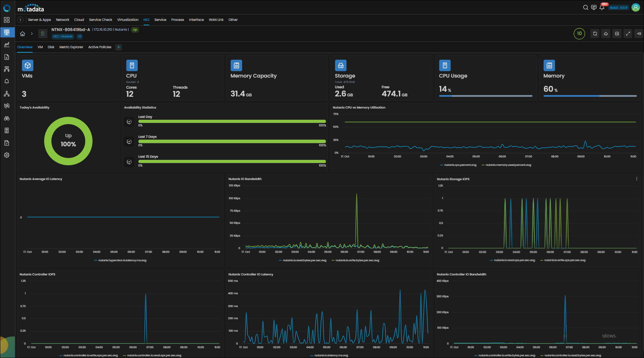This screenshot has height=358, width=644.
Task: Switch to the Disk tab
Action: tap(51, 47)
